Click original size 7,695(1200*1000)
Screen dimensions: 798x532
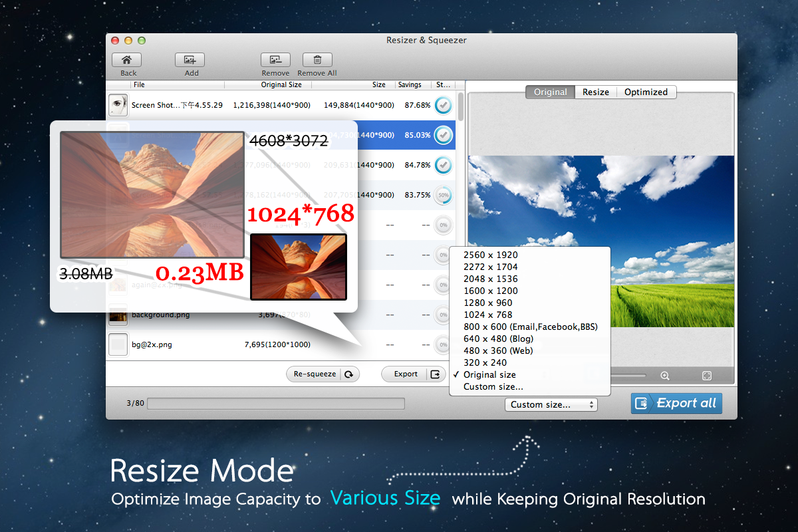point(277,344)
